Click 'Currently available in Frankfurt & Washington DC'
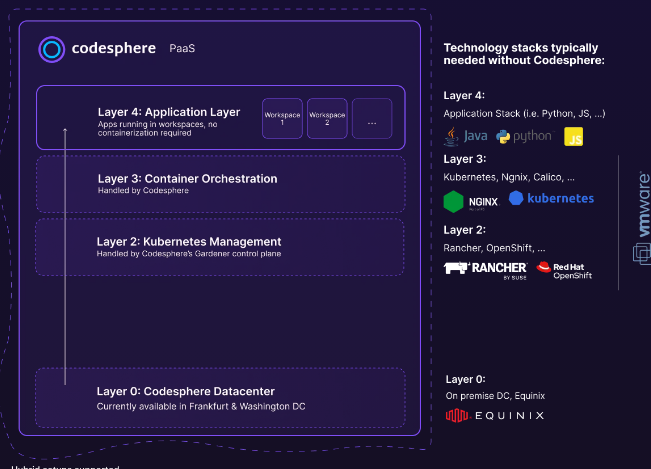Screen dimensions: 651x469 pos(201,406)
